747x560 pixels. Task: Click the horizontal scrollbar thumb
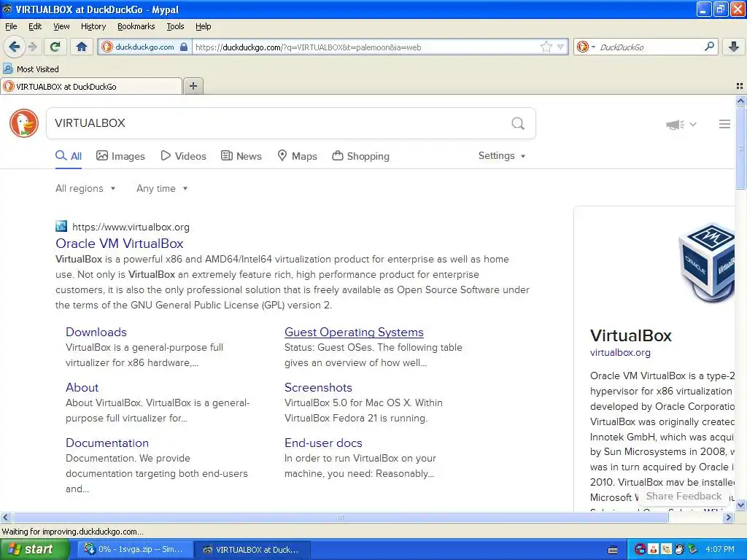click(340, 517)
